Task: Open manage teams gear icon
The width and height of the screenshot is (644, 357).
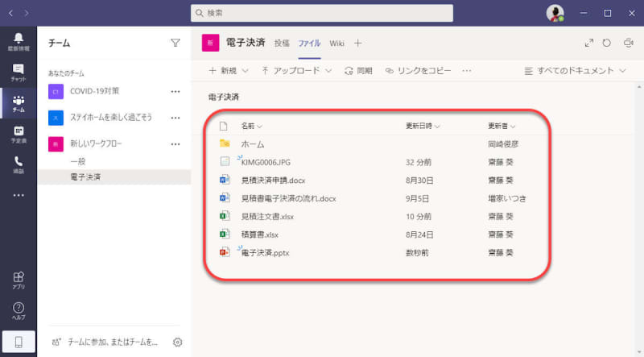Action: tap(177, 342)
